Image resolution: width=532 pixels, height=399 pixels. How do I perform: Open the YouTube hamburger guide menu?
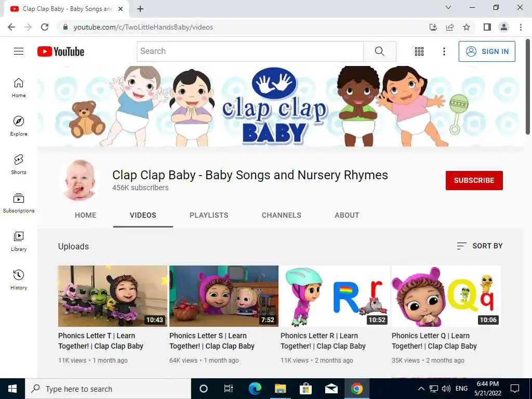tap(19, 51)
